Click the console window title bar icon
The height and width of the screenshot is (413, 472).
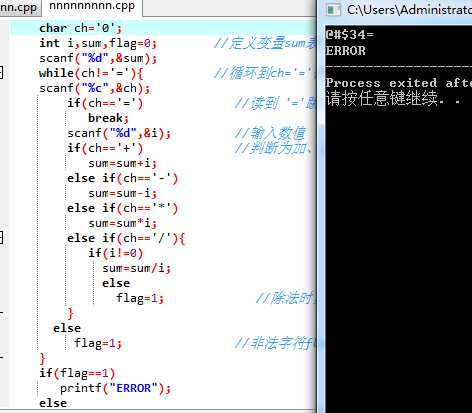tap(333, 10)
